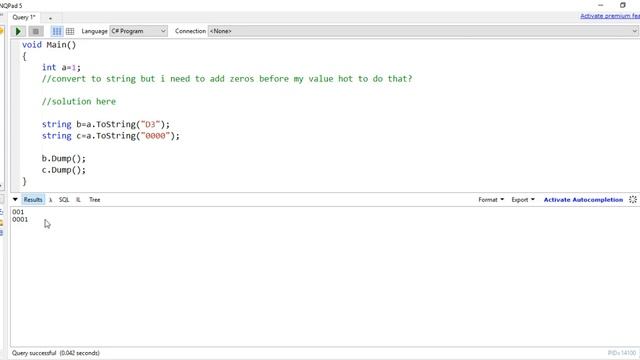Screen dimensions: 640x360
Task: Switch results to rich text view icon
Action: 57,31
